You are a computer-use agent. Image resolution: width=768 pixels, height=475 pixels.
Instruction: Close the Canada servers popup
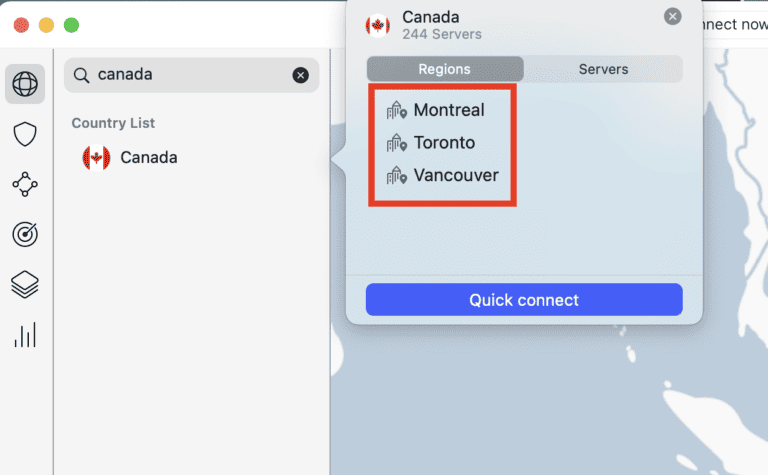[x=673, y=16]
